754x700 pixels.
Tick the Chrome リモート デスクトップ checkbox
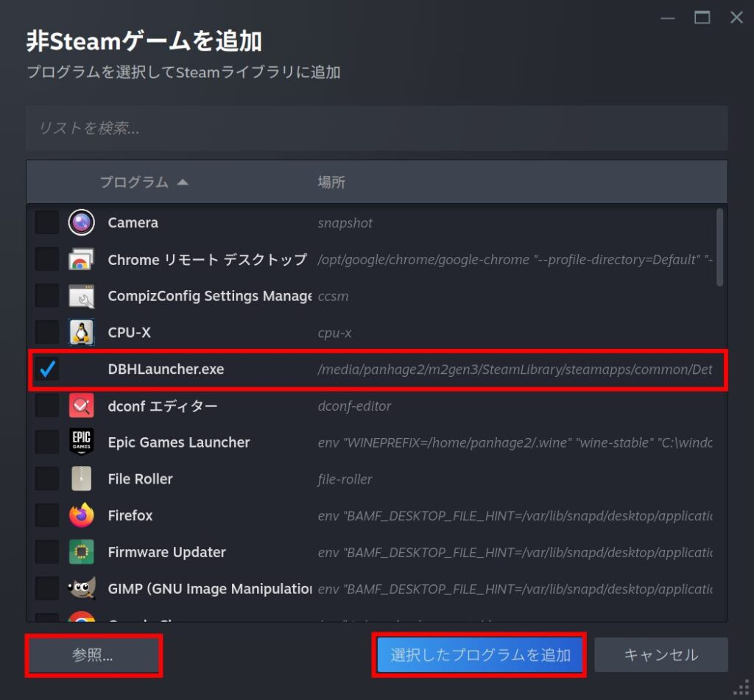(47, 260)
